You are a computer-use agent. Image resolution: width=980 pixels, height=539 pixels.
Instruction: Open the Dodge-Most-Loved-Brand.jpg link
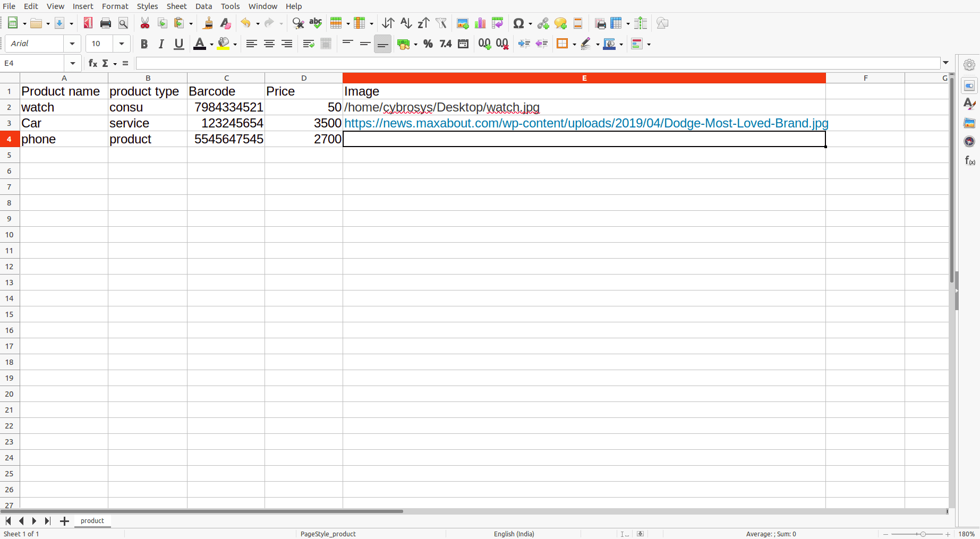tap(586, 123)
